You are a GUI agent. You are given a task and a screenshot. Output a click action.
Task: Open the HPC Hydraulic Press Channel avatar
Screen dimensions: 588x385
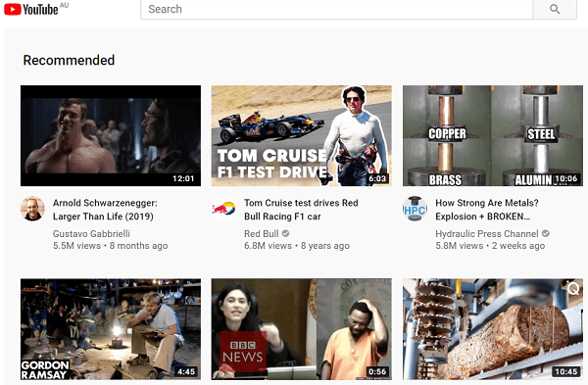415,209
